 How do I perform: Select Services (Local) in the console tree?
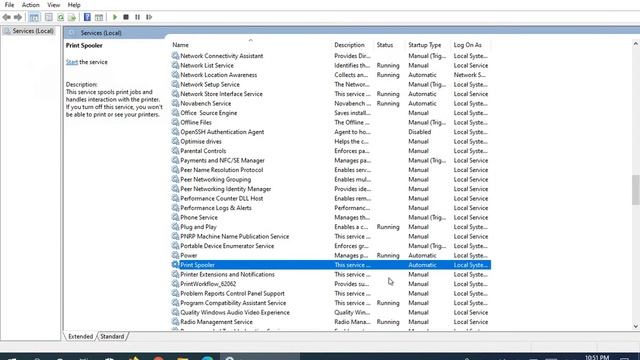[x=33, y=31]
